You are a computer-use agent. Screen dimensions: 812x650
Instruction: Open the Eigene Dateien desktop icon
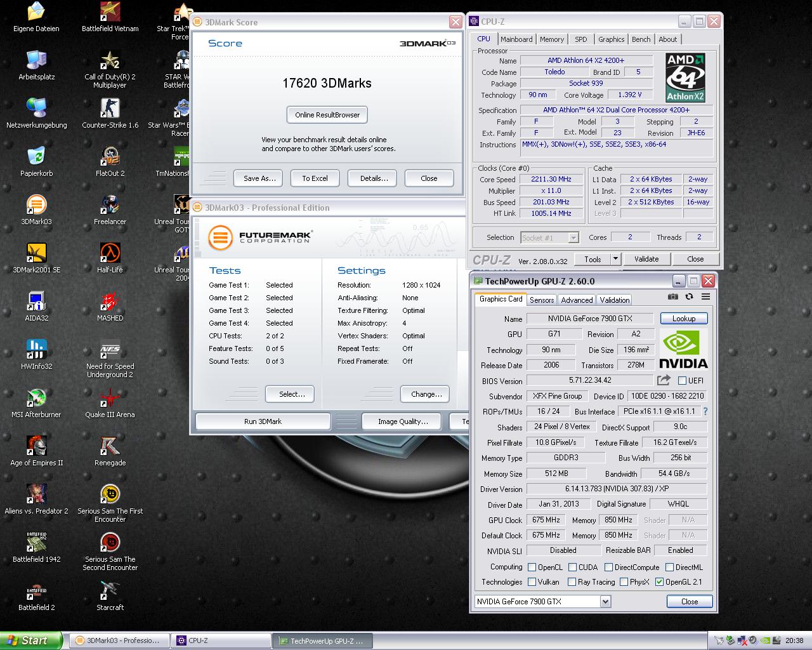coord(37,18)
